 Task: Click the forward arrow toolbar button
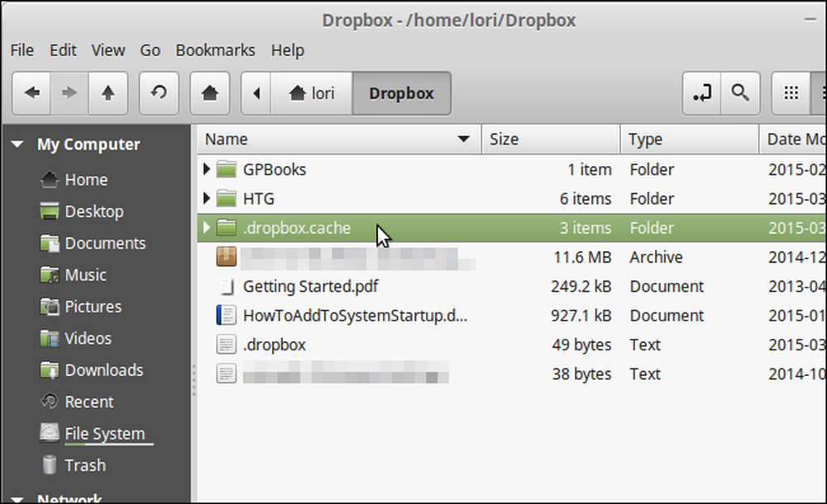tap(69, 93)
